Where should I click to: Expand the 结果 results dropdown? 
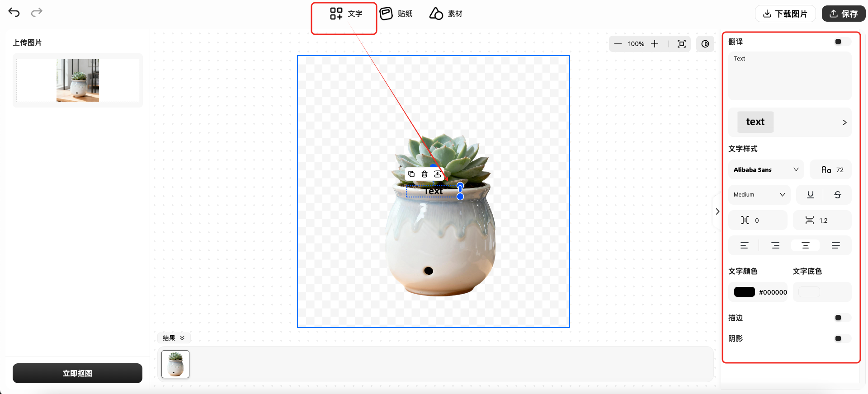click(x=174, y=338)
